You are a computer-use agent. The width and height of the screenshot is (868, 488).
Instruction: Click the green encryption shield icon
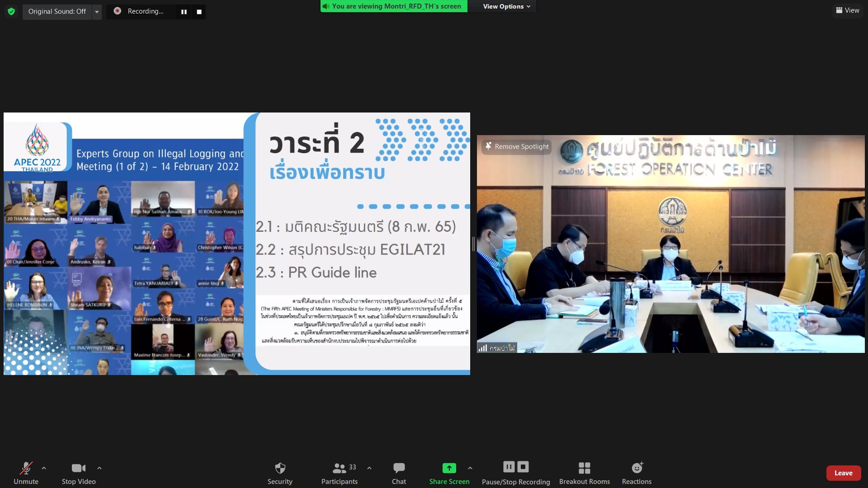11,11
